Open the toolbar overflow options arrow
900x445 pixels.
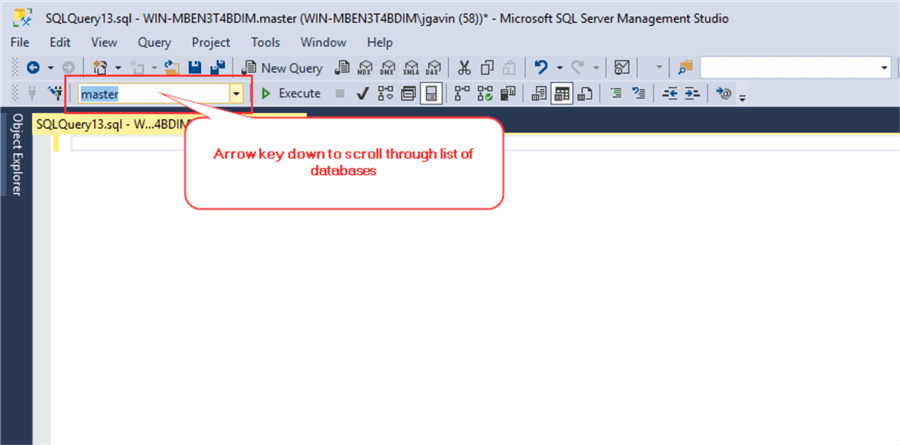(x=742, y=97)
